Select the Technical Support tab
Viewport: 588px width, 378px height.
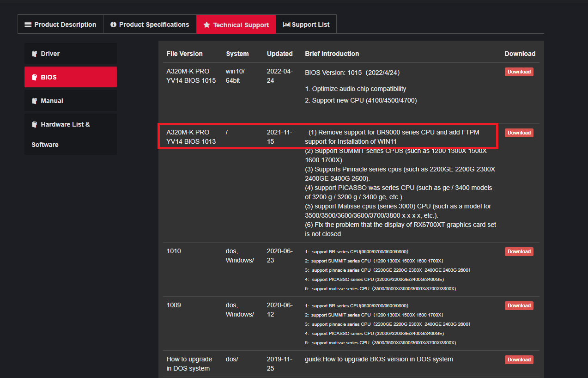(236, 24)
